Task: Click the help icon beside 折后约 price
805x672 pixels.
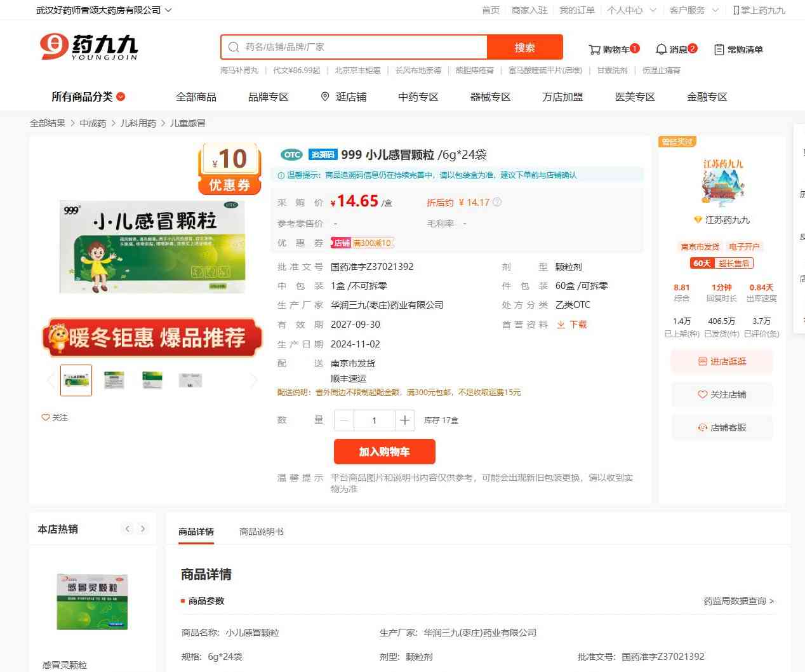Action: [x=497, y=203]
